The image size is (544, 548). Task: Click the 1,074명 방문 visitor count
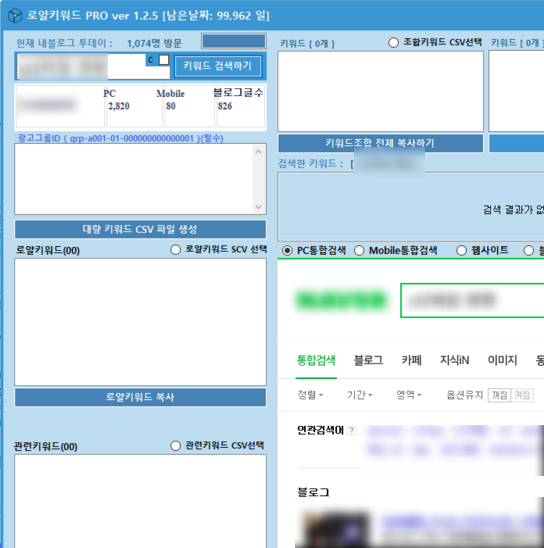154,43
